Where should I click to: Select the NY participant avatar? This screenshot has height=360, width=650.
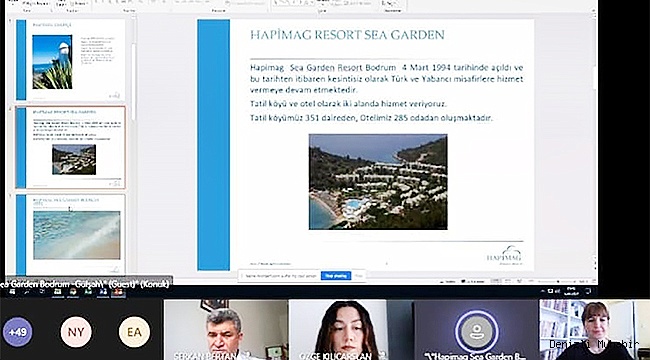pyautogui.click(x=76, y=332)
